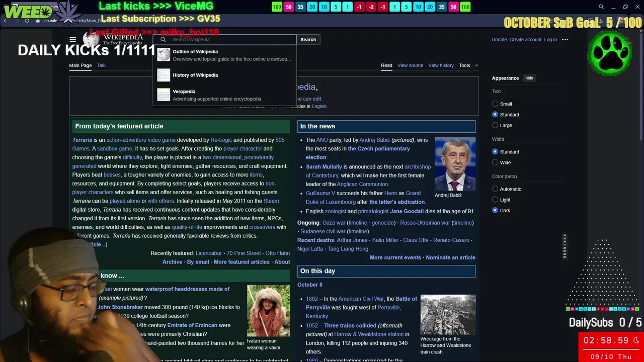The image size is (644, 362).
Task: Open the Battle of Perryville link
Action: 361,303
